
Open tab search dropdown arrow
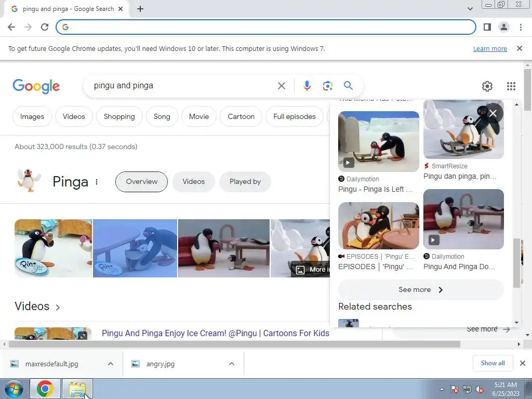(x=470, y=9)
